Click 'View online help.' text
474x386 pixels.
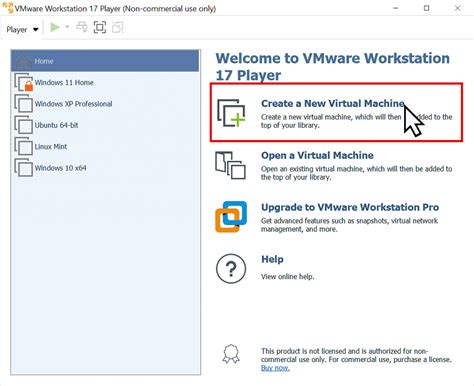tap(288, 276)
